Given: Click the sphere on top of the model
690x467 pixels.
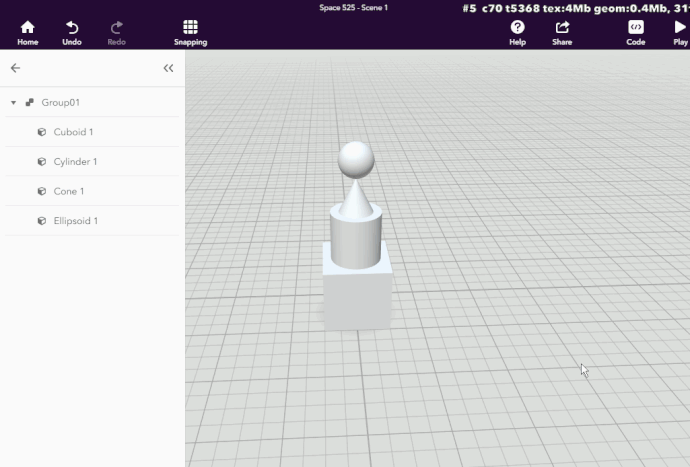Looking at the screenshot, I should point(356,159).
